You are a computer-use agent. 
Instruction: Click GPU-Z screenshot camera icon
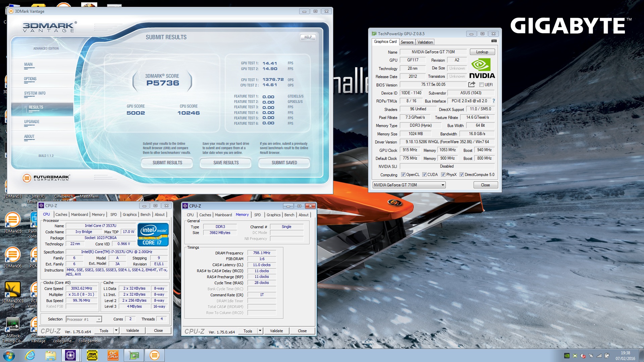[494, 41]
